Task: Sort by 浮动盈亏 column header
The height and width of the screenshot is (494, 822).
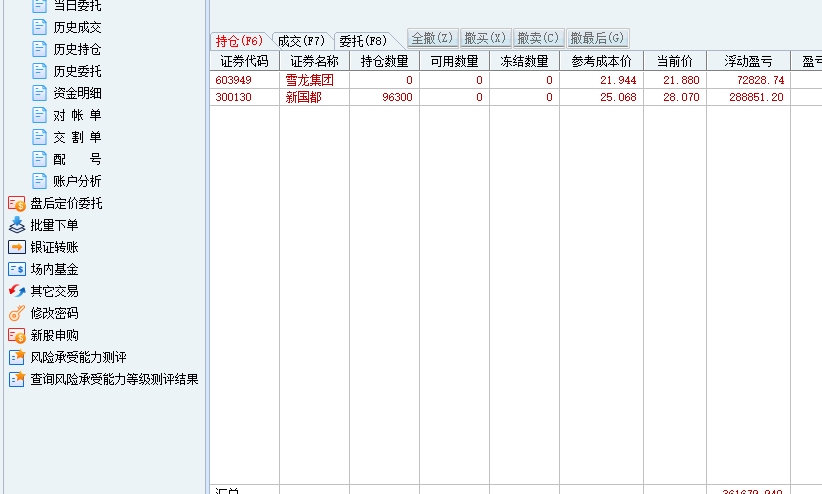Action: [748, 61]
